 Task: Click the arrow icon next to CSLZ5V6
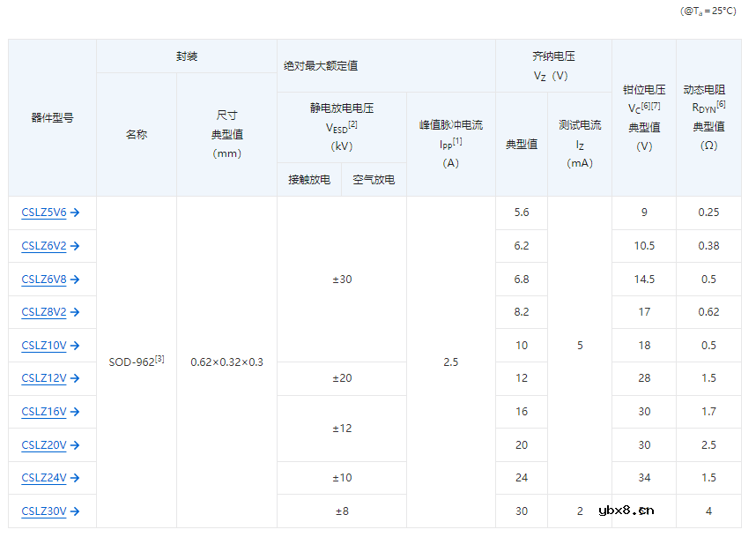[x=76, y=213]
